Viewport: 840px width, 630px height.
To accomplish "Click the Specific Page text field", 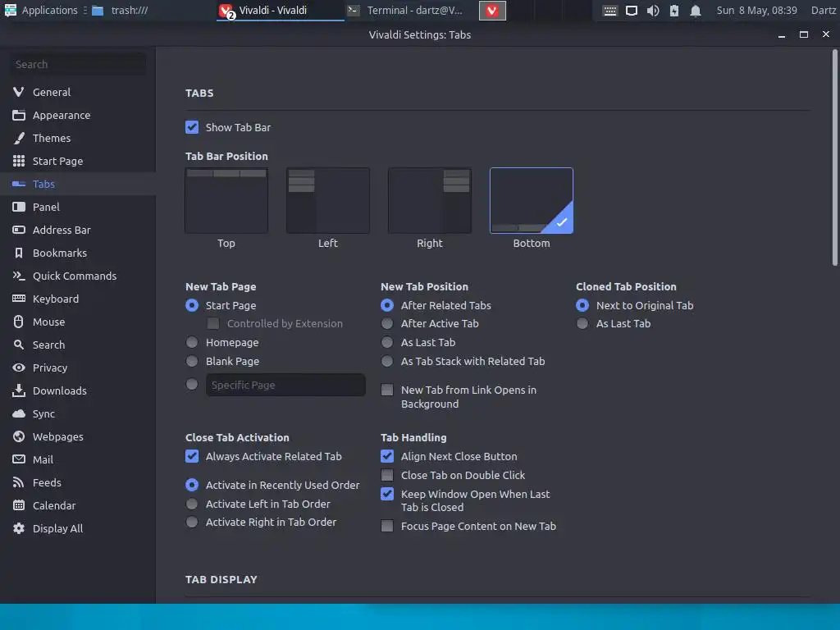I will (x=285, y=385).
